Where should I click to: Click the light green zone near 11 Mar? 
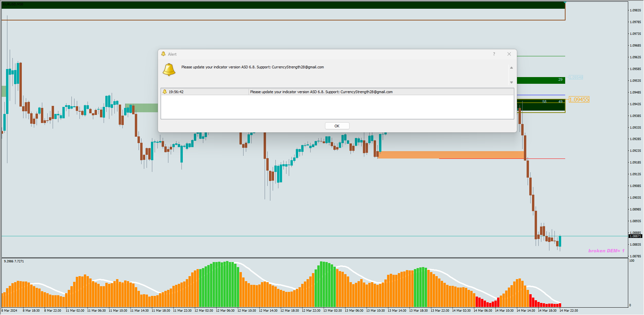tap(141, 108)
